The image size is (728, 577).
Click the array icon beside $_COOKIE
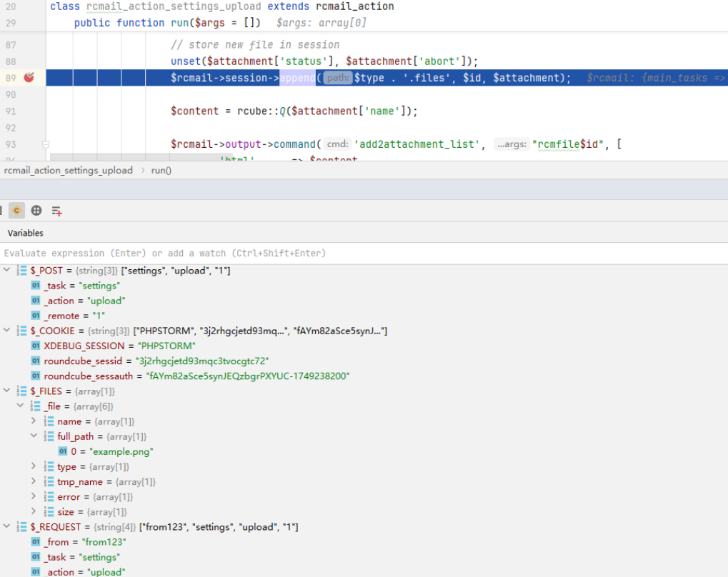click(21, 331)
